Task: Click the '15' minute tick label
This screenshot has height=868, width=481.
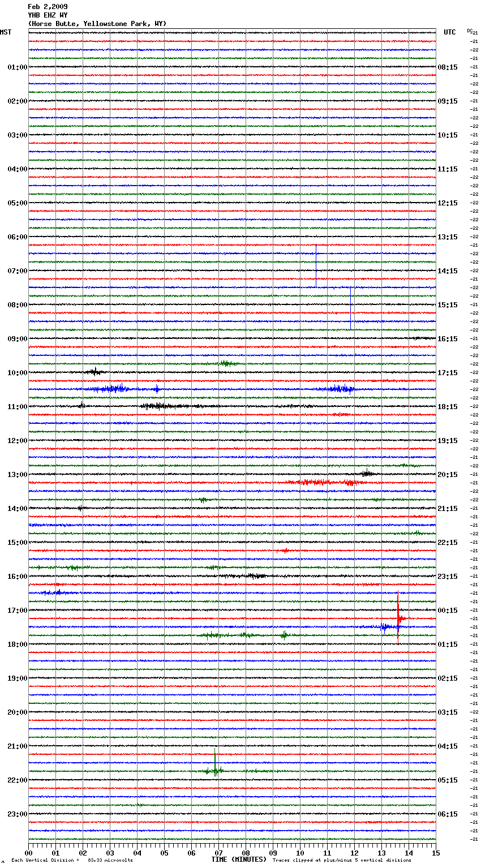Action: pos(436,853)
